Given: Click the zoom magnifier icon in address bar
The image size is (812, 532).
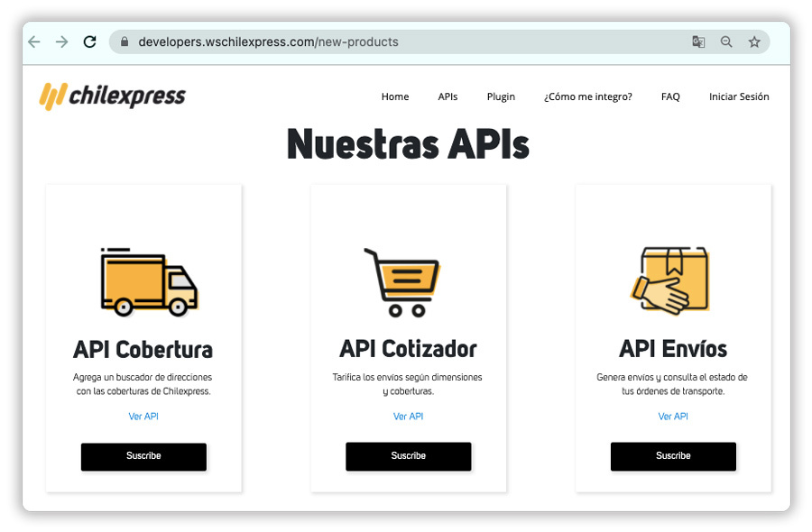Looking at the screenshot, I should 726,41.
